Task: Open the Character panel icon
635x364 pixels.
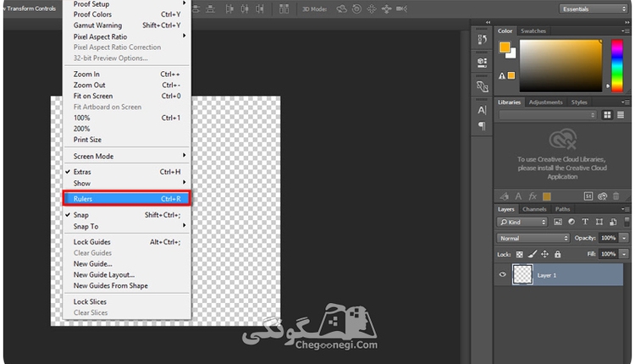Action: pyautogui.click(x=482, y=110)
